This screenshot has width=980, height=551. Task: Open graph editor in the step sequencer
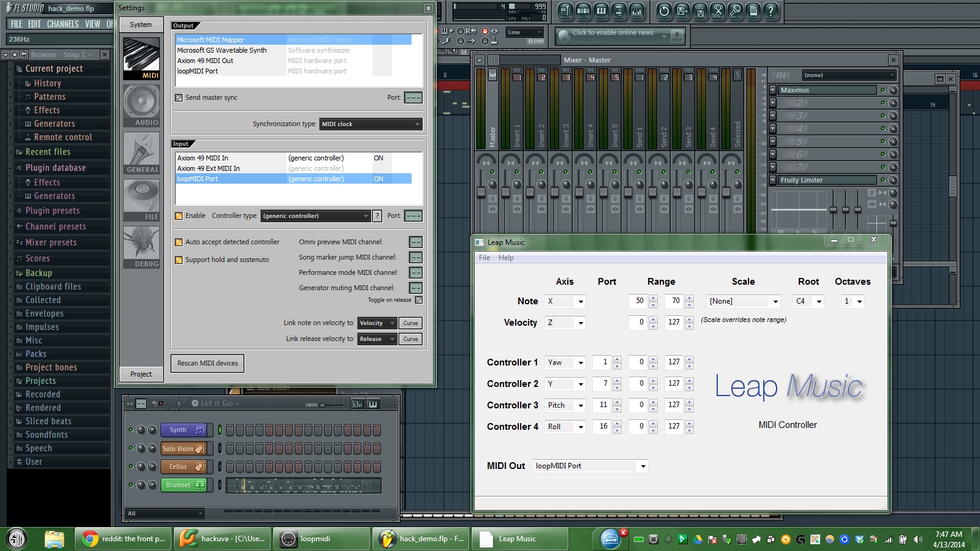358,404
